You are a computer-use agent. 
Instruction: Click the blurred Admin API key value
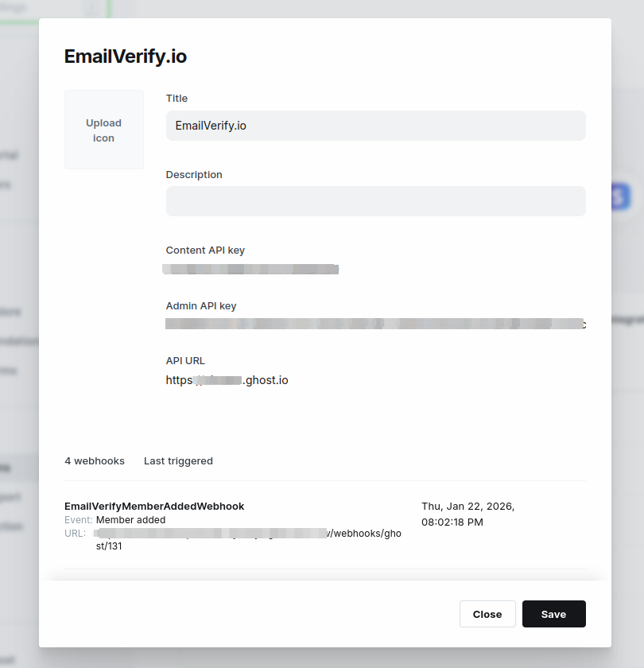pos(375,324)
